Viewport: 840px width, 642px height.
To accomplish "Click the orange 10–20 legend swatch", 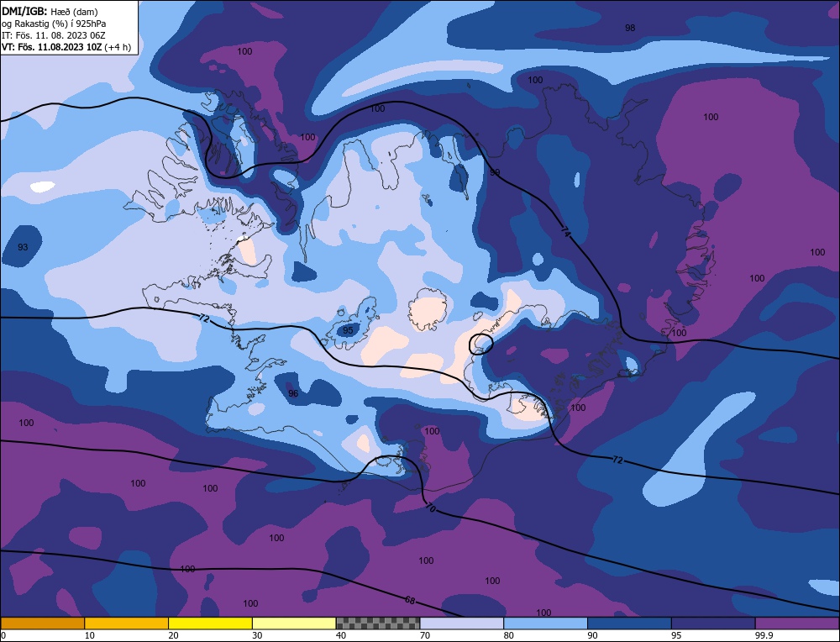I will (127, 624).
